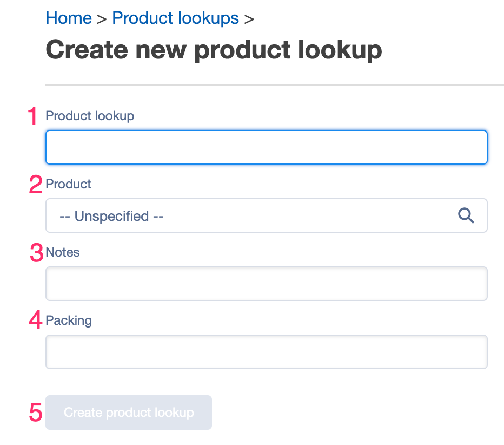Click the 'Packing' field label

[69, 320]
